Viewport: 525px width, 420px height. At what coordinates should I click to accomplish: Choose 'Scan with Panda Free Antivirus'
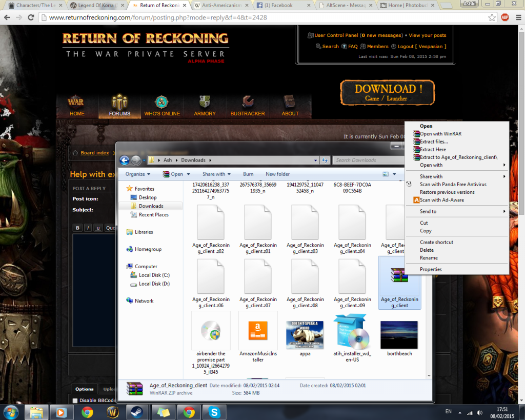457,184
